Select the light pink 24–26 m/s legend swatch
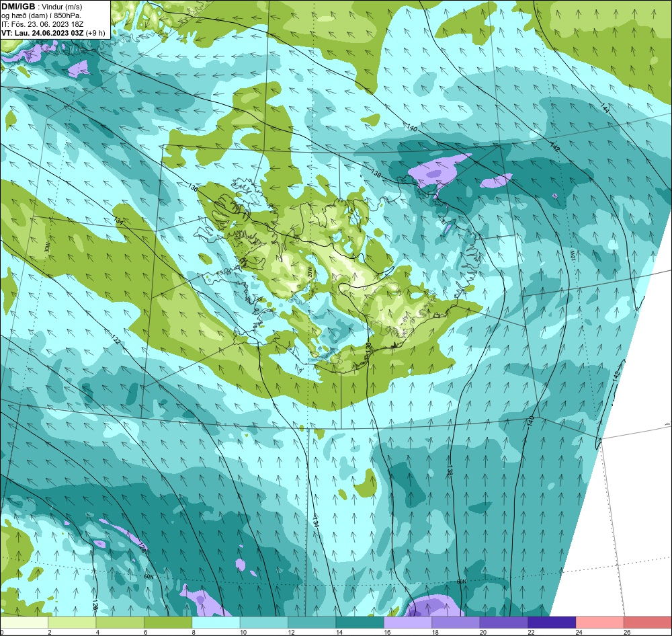672x636 pixels. point(600,623)
